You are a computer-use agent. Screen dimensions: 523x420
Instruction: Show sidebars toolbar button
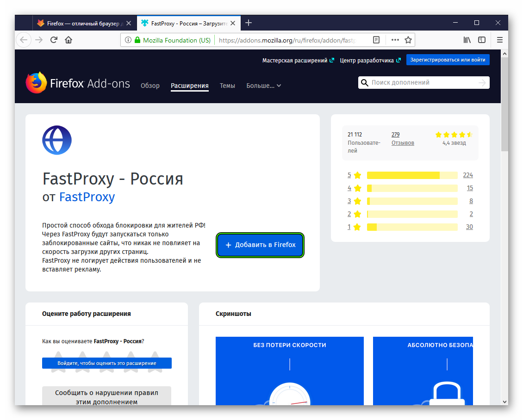[482, 40]
